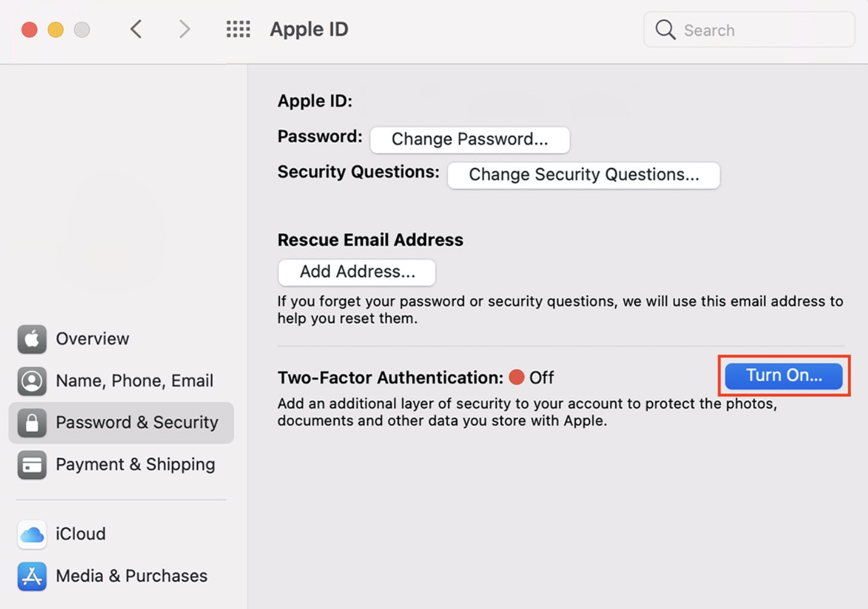868x609 pixels.
Task: Open Payment & Shipping settings
Action: (x=121, y=464)
